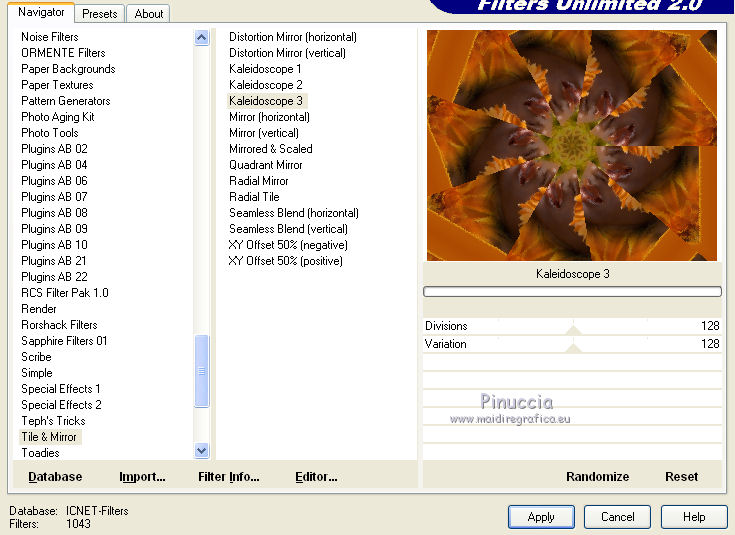
Task: Choose Radial Tile filter
Action: click(254, 196)
